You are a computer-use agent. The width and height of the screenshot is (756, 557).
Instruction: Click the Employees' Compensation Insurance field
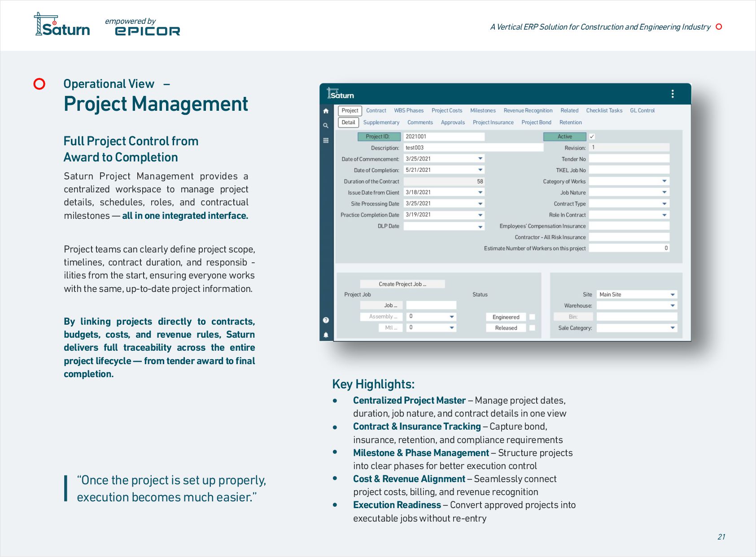point(629,226)
